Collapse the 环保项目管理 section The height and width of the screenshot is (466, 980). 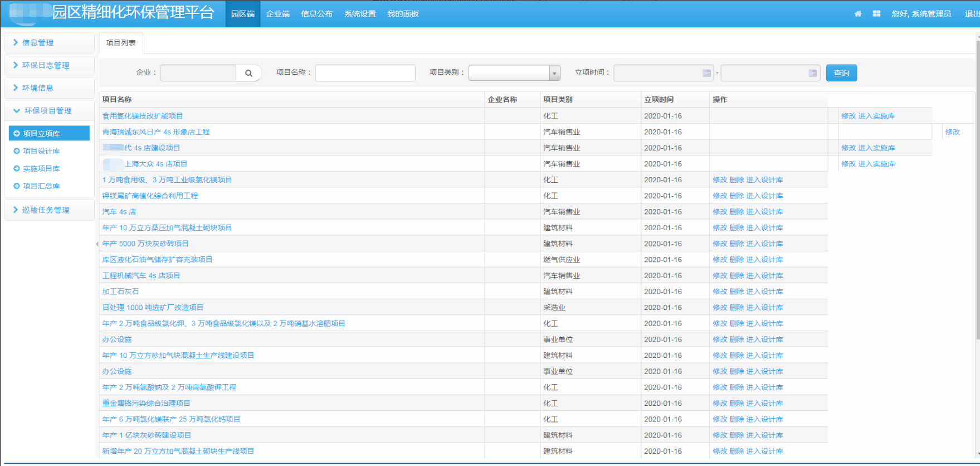pyautogui.click(x=48, y=110)
